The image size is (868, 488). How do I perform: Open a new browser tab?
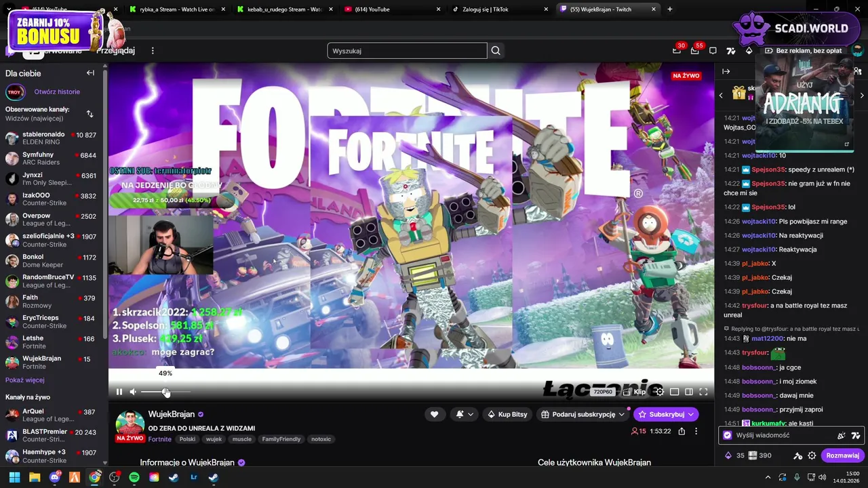670,9
